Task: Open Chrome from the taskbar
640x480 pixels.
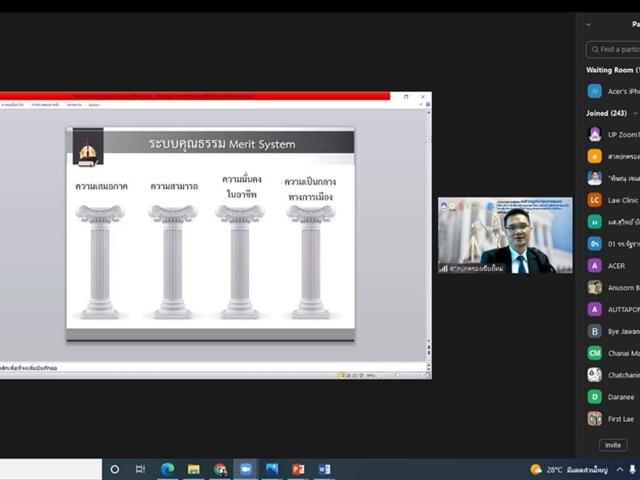Action: 220,469
